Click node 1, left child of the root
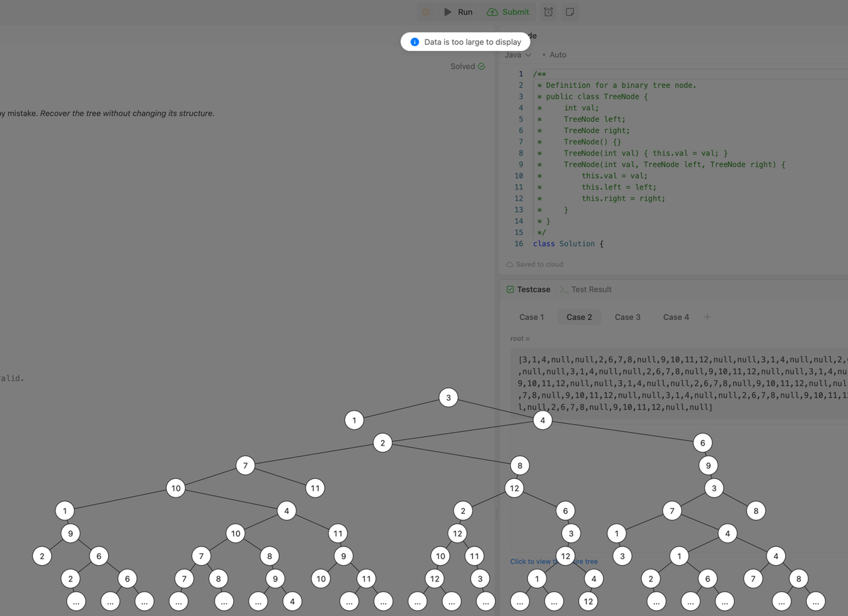Screen dimensions: 848x616 [x=354, y=420]
